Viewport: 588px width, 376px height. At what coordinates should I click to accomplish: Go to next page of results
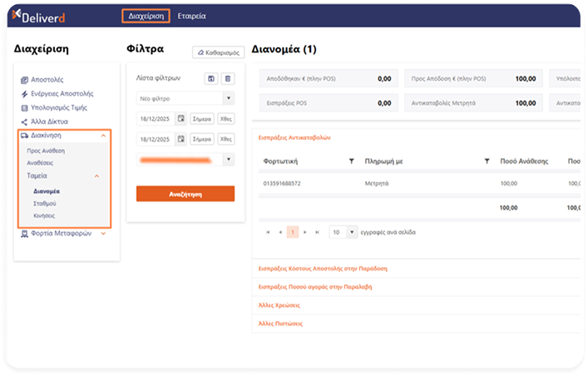tap(305, 232)
